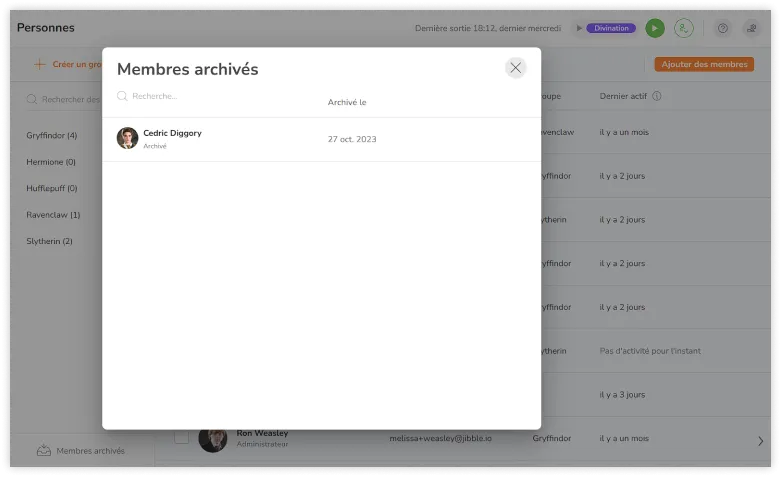
Task: Select Gryffindor (4) group
Action: [x=52, y=135]
